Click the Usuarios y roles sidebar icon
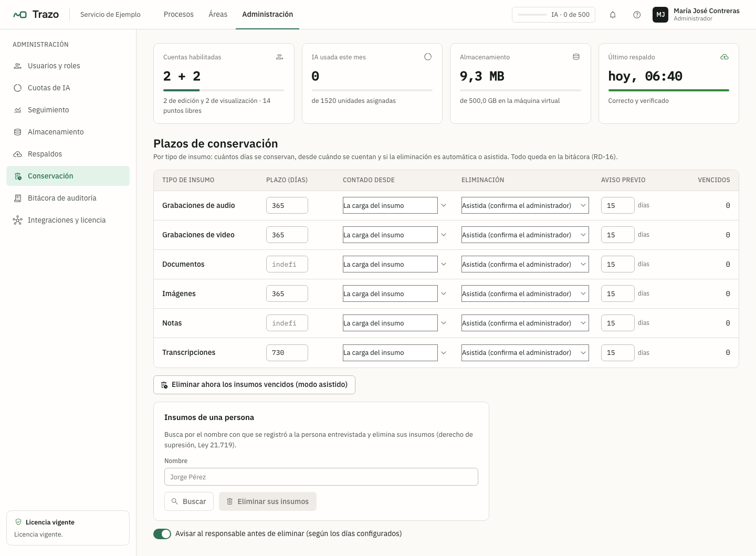 point(18,66)
